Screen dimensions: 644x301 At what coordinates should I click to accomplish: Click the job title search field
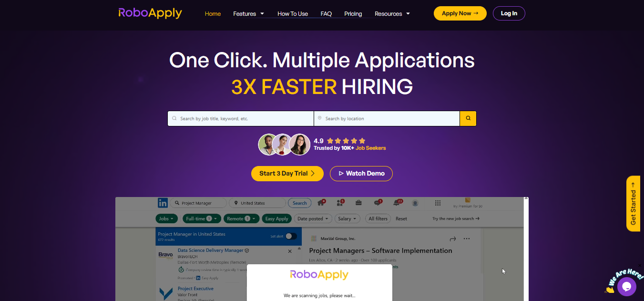[x=241, y=118]
